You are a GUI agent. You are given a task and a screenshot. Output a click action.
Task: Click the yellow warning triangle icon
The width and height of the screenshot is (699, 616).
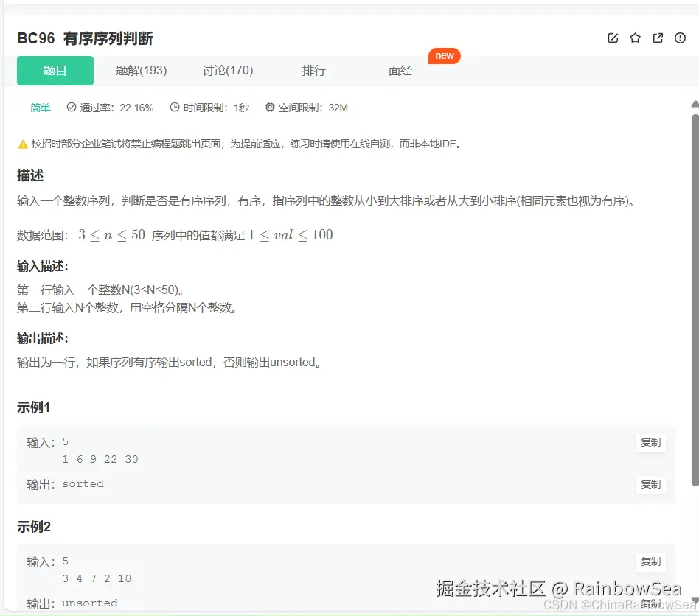tap(23, 144)
